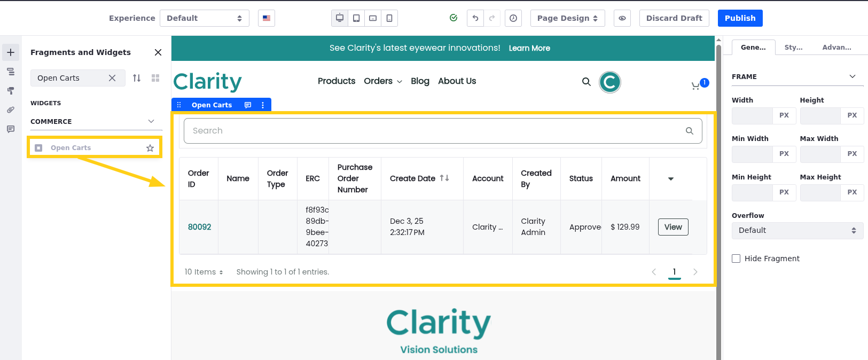Switch to the Styles tab
This screenshot has width=868, height=360.
click(x=794, y=48)
